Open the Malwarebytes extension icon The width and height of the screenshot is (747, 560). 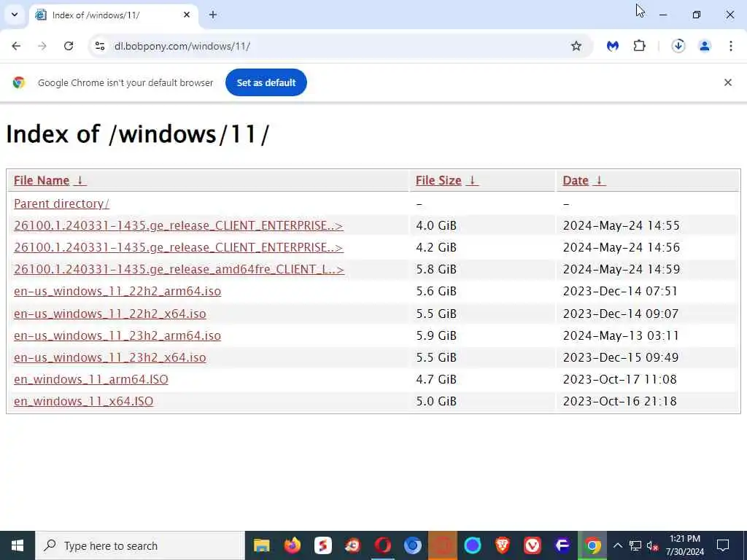click(x=613, y=46)
